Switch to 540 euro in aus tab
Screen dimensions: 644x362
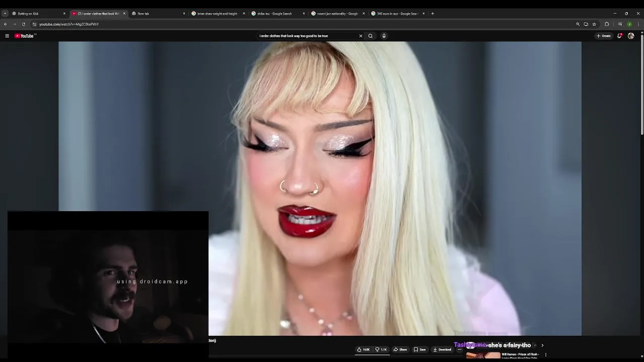click(x=397, y=14)
